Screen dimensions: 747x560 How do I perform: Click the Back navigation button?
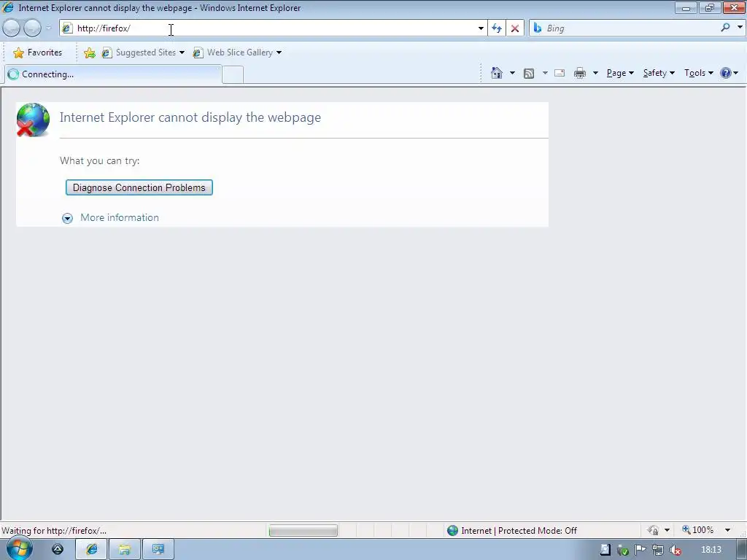(12, 28)
